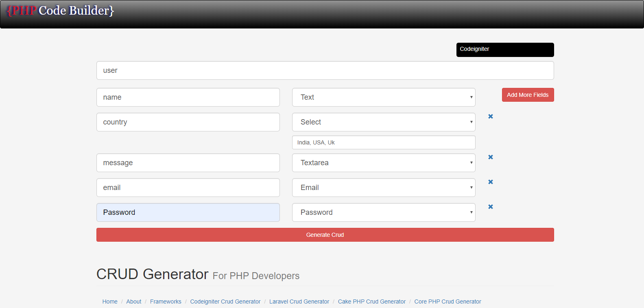Expand the Select type dropdown for country
Screen dimensions: 644x308
(384, 122)
